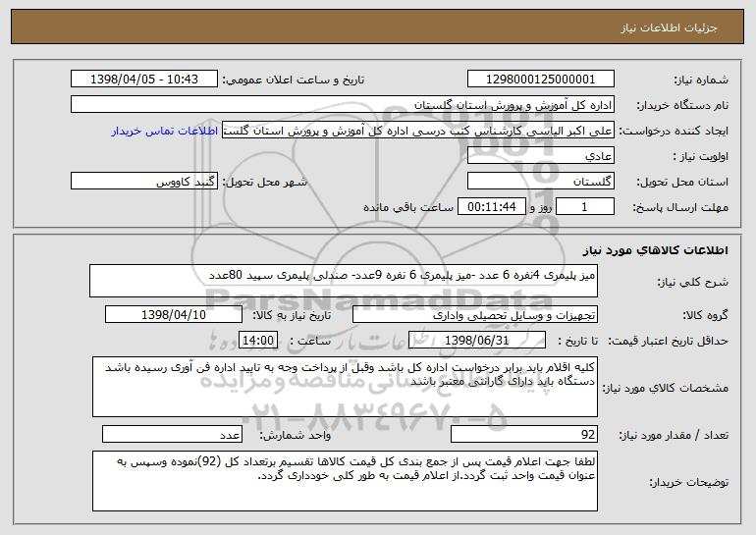The height and width of the screenshot is (535, 756).
Task: Click the goods group field تجهیزات و وسایل
Action: 475,314
